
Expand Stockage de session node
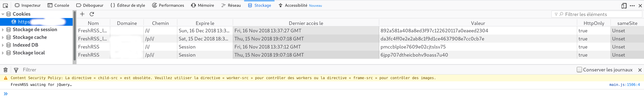pyautogui.click(x=3, y=30)
